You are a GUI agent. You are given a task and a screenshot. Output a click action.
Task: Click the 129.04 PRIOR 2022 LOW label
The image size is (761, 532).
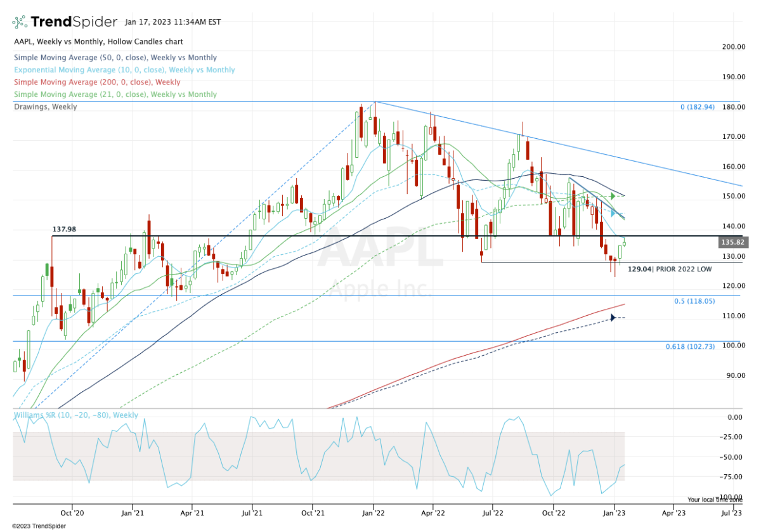[x=670, y=269]
